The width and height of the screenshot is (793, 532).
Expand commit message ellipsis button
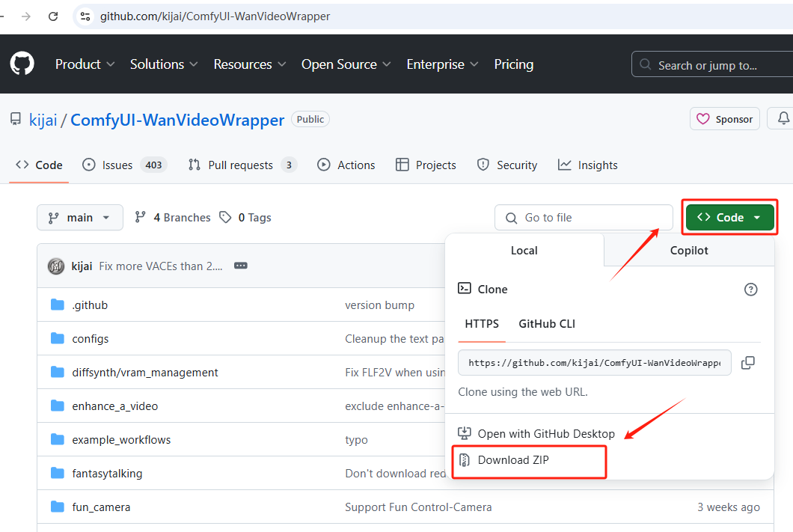coord(241,266)
